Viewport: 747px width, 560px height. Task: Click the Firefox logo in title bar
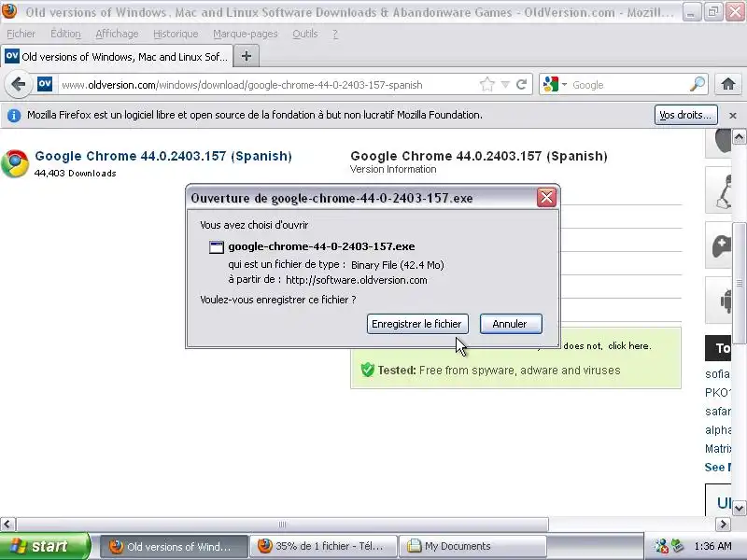(x=9, y=10)
